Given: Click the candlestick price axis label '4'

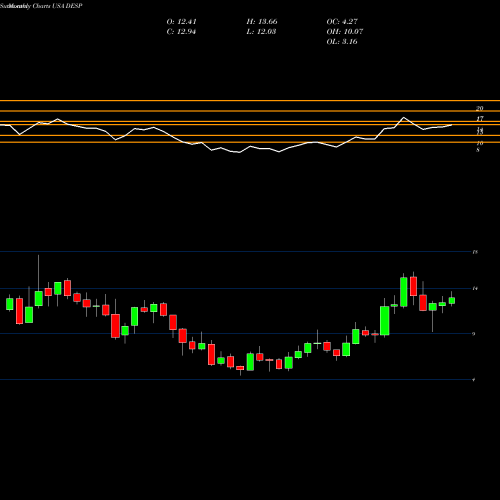Looking at the screenshot, I should pyautogui.click(x=474, y=380).
